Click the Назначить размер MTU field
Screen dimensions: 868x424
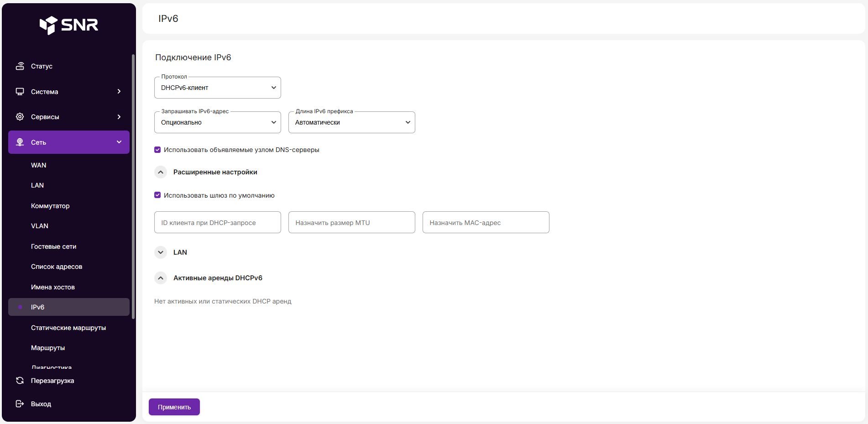pos(351,222)
